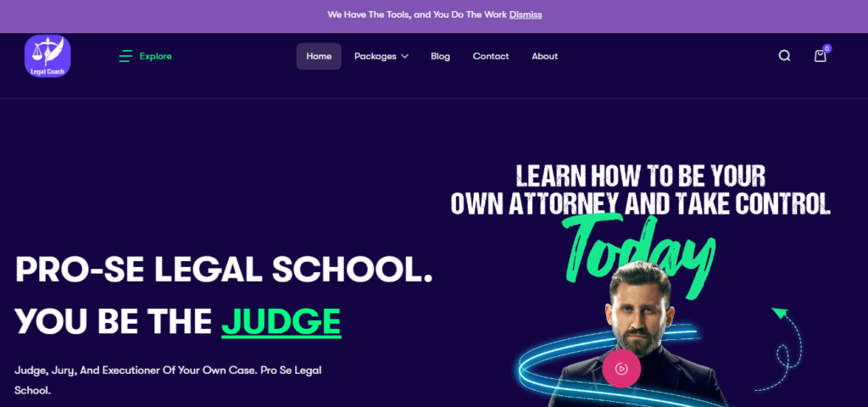Viewport: 868px width, 407px height.
Task: Open the Explore hamburger menu icon
Action: pyautogui.click(x=125, y=56)
